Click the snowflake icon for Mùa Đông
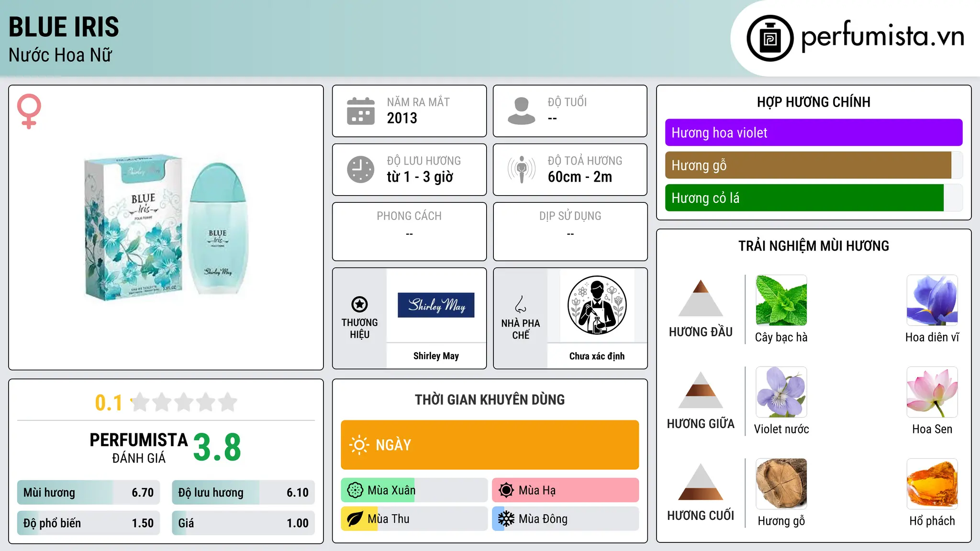 tap(506, 519)
